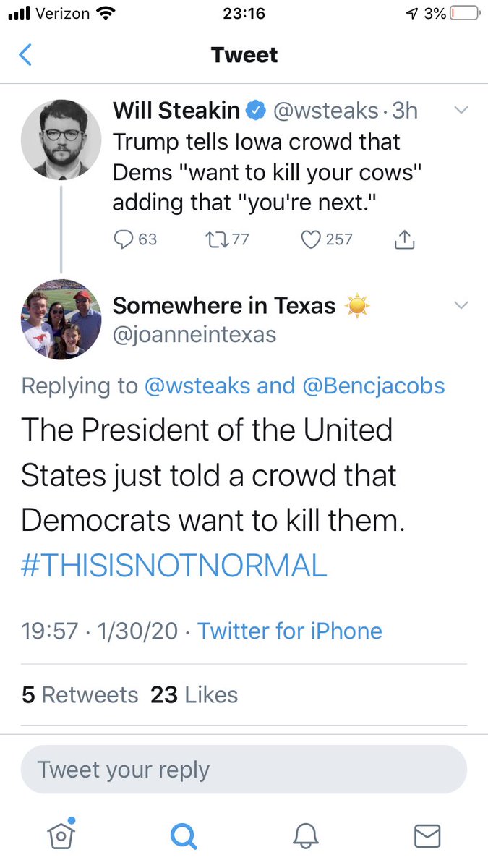Open the Notifications bell tab
This screenshot has height=868, width=488.
pos(305,836)
